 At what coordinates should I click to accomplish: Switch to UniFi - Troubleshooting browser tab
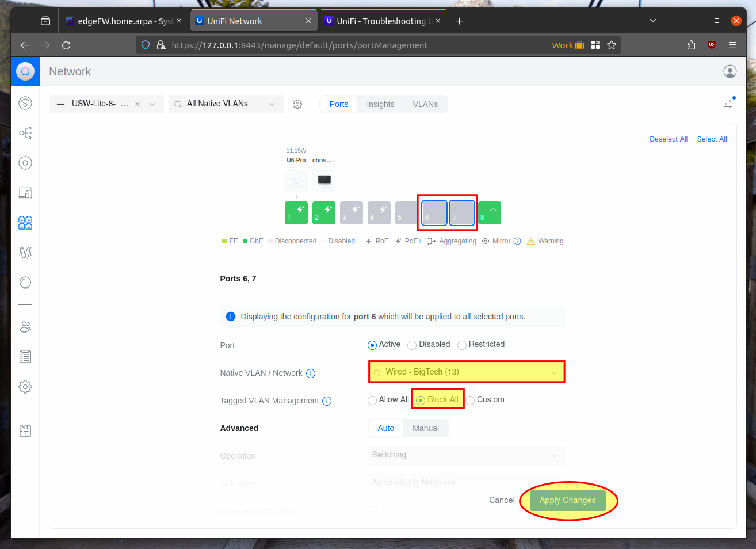383,21
